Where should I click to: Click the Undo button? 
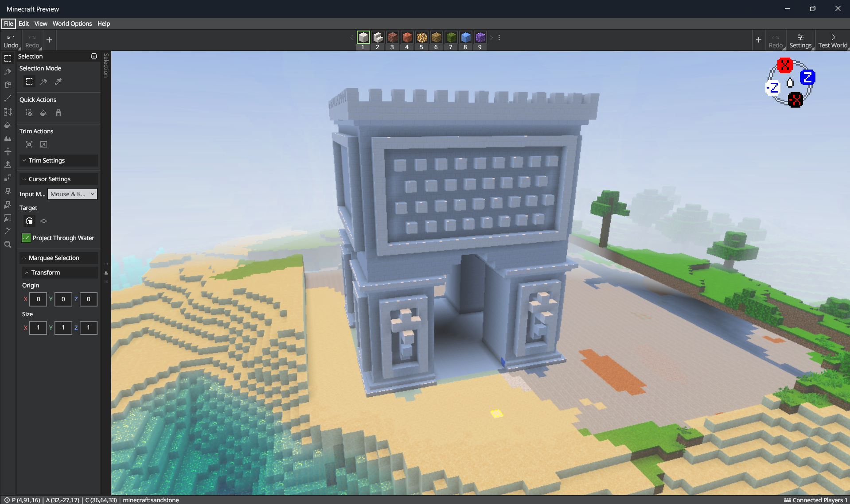coord(11,40)
